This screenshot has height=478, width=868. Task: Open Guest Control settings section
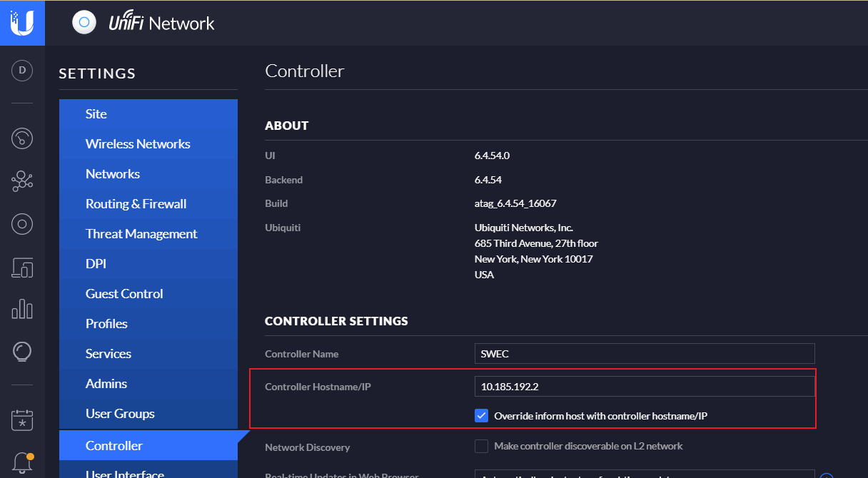click(124, 294)
